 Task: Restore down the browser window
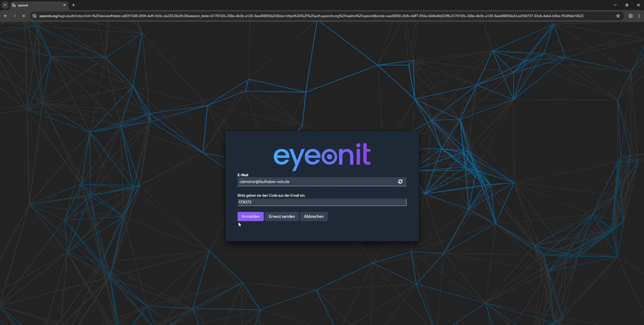pos(627,5)
